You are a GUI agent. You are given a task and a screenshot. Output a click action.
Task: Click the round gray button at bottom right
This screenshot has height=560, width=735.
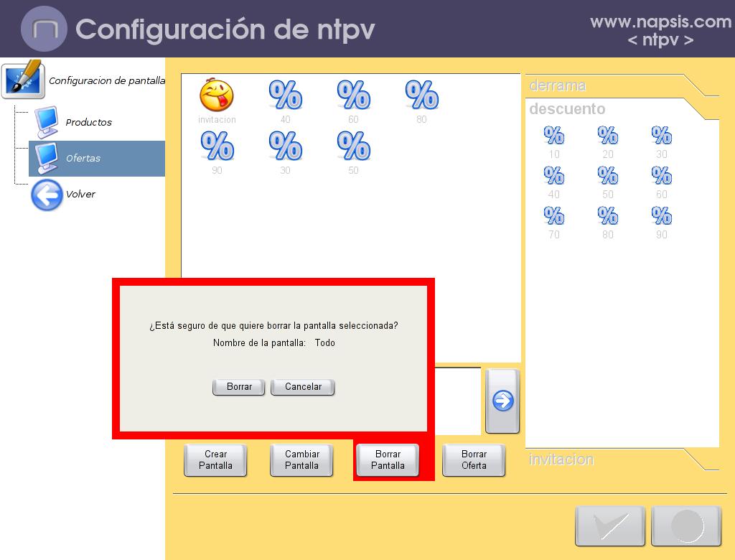[686, 526]
